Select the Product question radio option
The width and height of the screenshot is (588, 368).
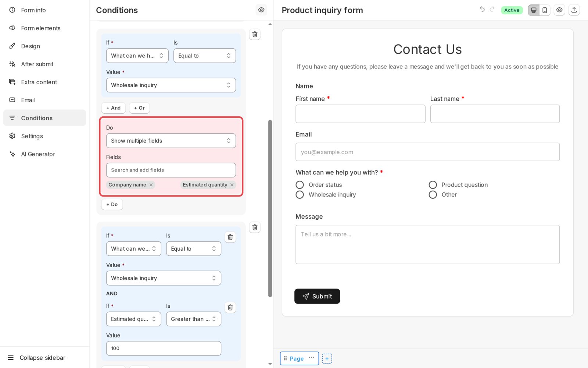(433, 185)
